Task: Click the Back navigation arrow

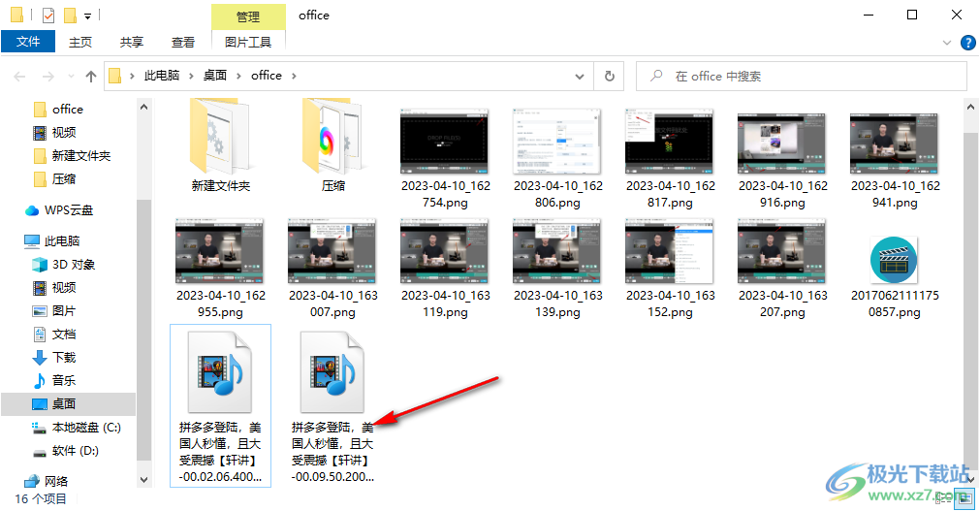Action: (x=20, y=77)
